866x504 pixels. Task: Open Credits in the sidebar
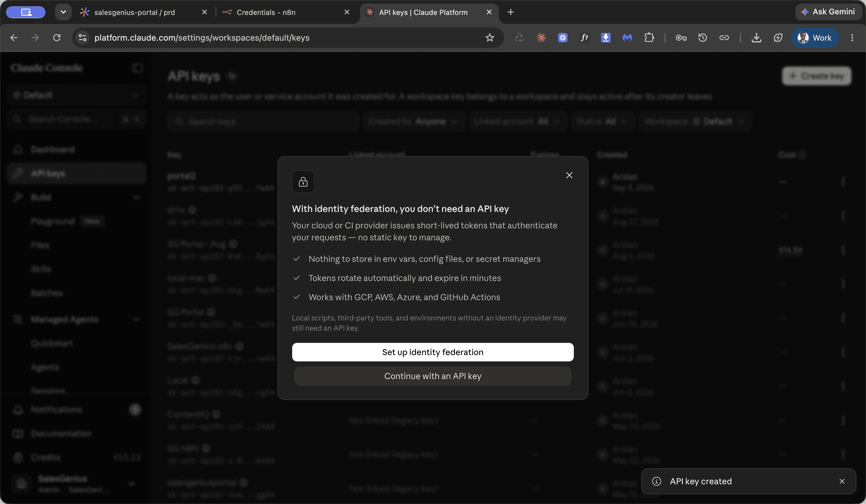[x=76, y=457]
